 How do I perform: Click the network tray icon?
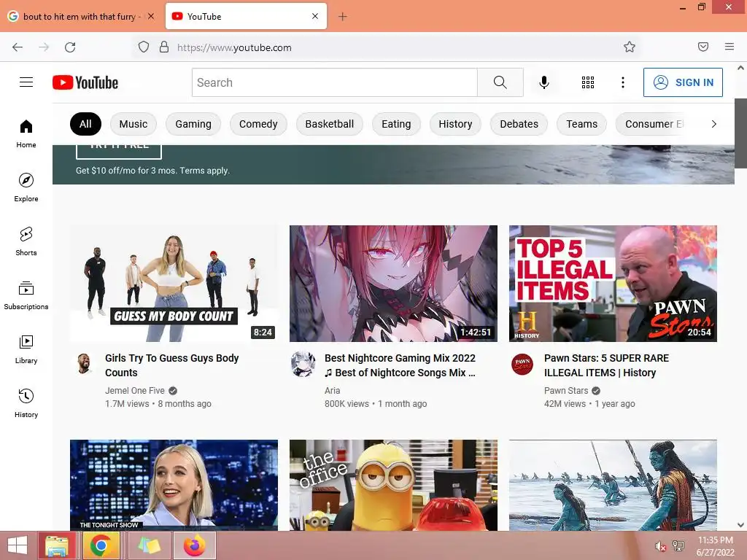678,546
